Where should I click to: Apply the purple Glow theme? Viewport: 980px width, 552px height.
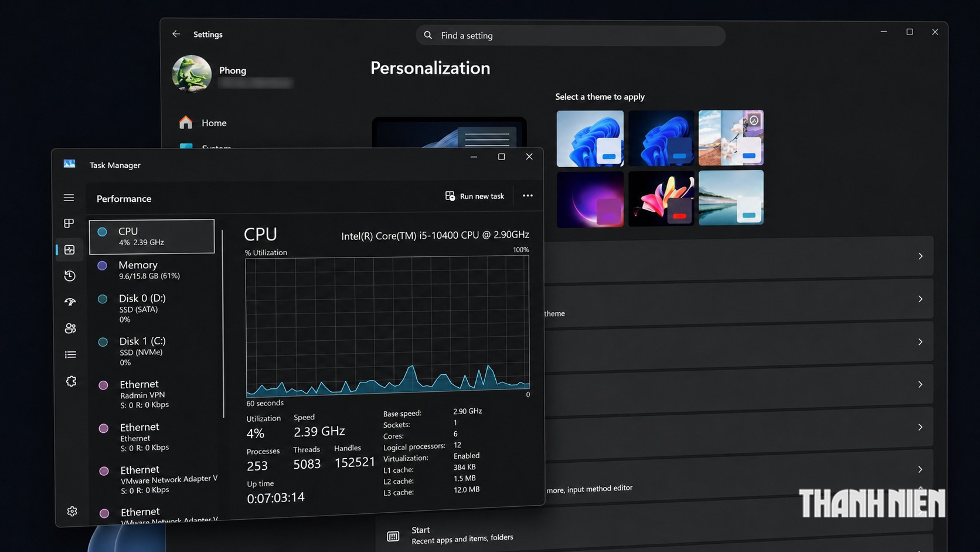point(590,199)
